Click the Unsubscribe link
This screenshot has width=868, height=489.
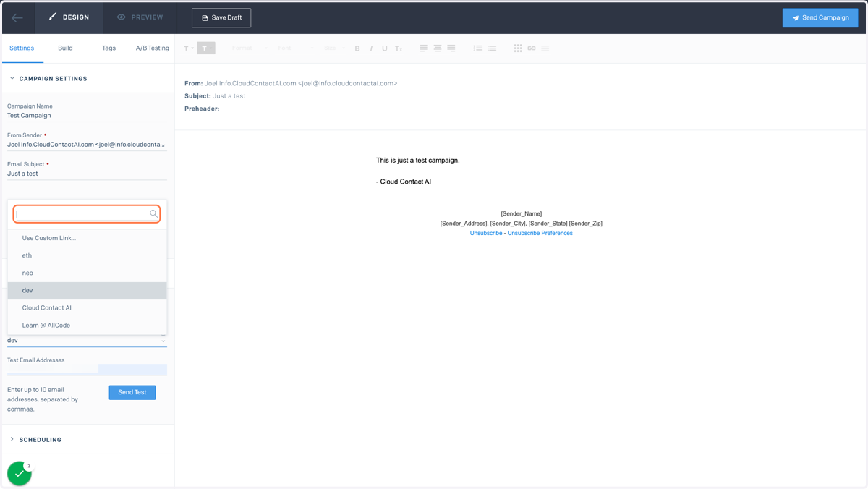[486, 234]
